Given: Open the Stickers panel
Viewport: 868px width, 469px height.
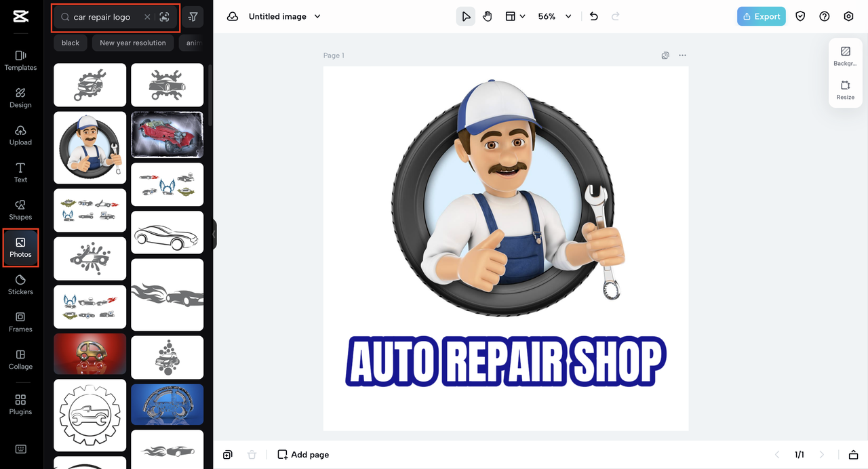Looking at the screenshot, I should pos(20,285).
